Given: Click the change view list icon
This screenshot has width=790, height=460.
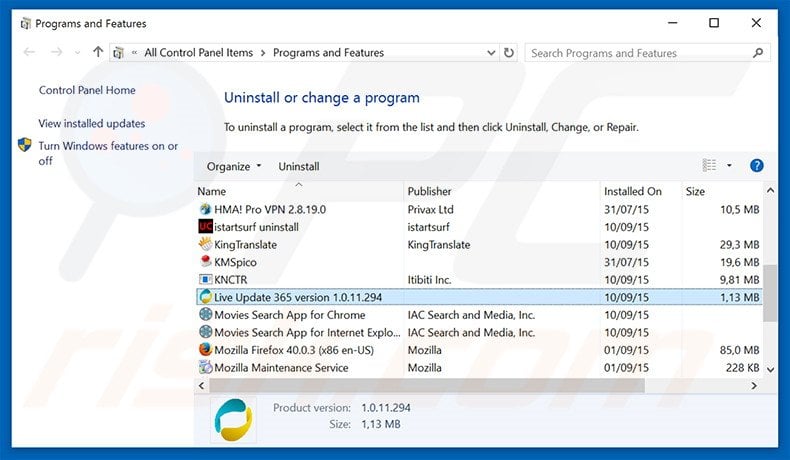Looking at the screenshot, I should click(x=709, y=165).
